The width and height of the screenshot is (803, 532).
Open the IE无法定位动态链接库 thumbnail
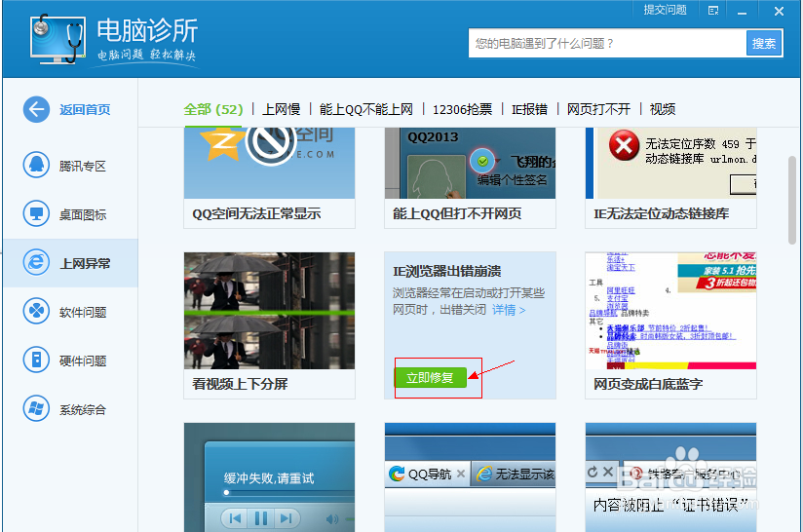pos(670,164)
